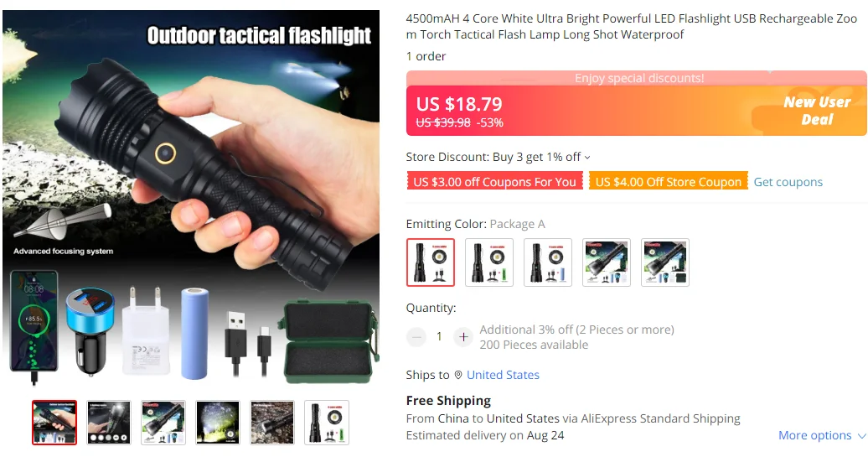Select the first Package A emitting color option
This screenshot has height=457, width=868.
point(431,262)
